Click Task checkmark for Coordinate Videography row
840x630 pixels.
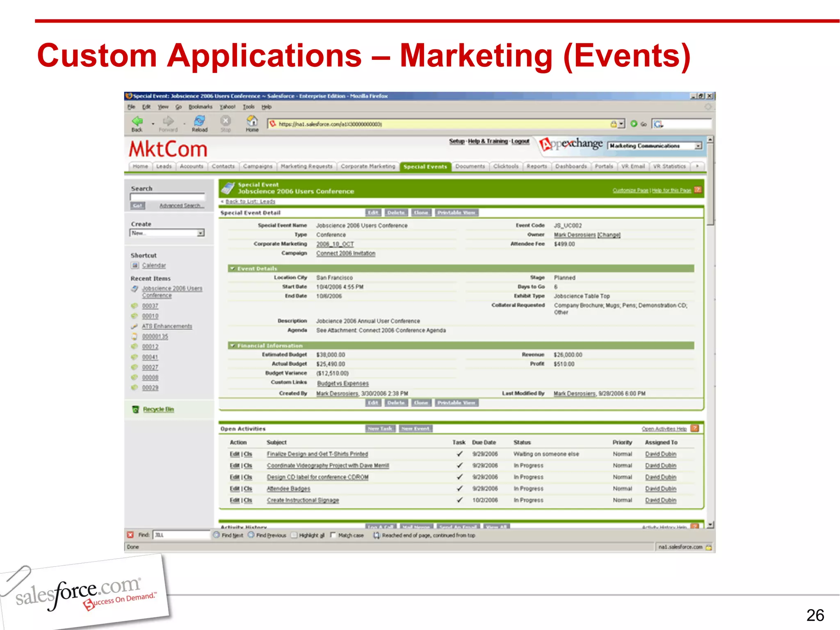[459, 466]
